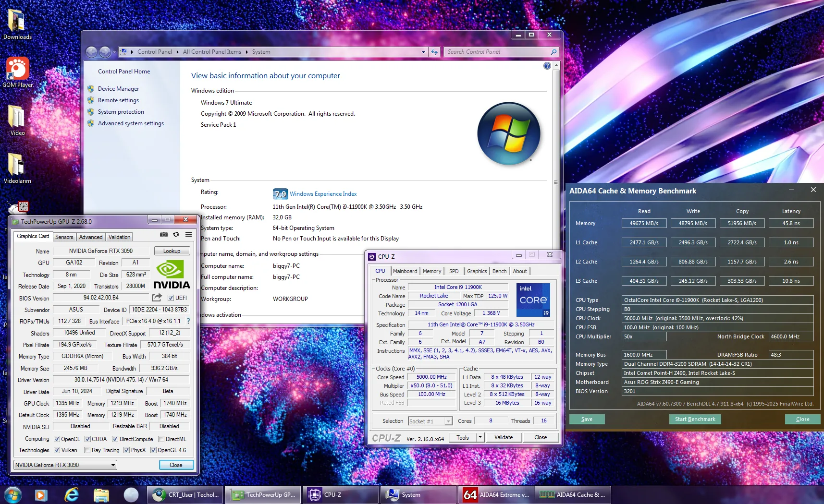Click Control Panel help question icon
The image size is (824, 504).
point(547,66)
